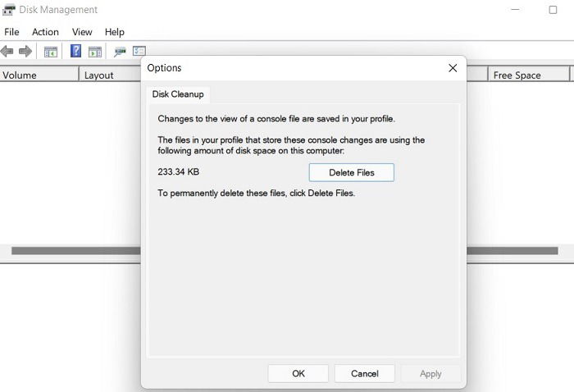
Task: Click the disk drive toolbar icon
Action: [120, 52]
